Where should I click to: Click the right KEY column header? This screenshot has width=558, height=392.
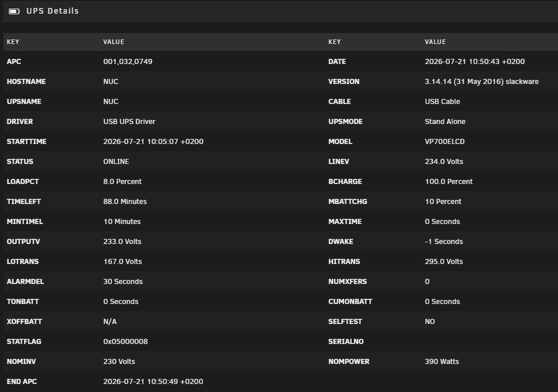pyautogui.click(x=334, y=42)
